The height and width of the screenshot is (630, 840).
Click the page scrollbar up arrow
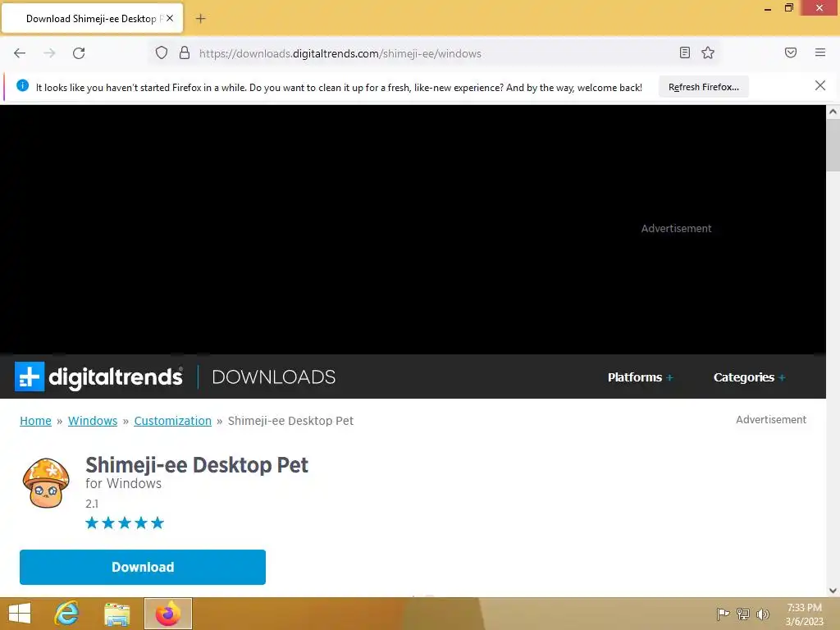[833, 112]
